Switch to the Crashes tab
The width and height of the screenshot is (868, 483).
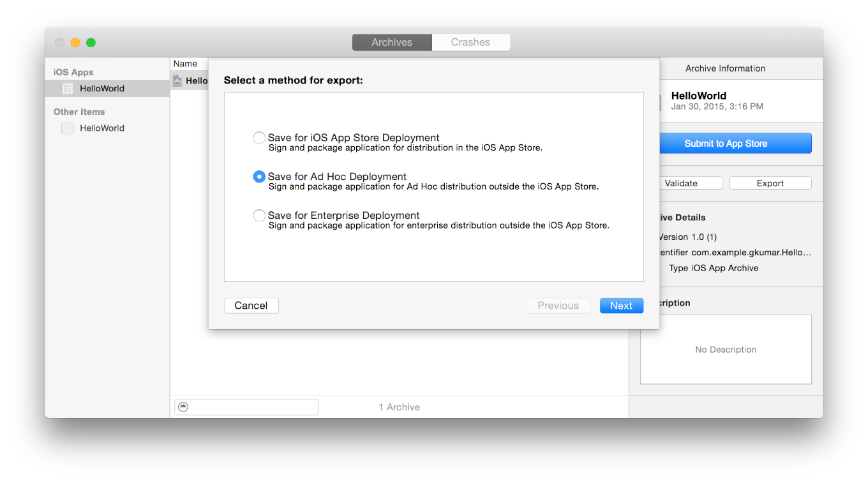pyautogui.click(x=470, y=42)
